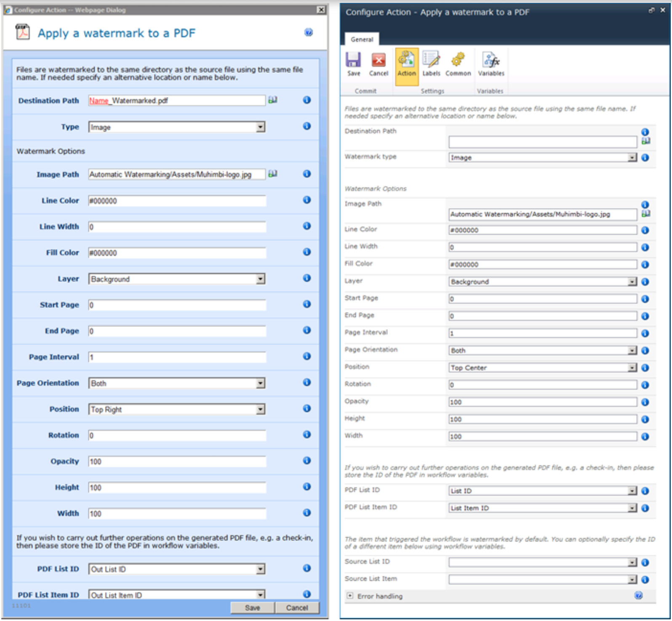Select the General ribbon tab
The height and width of the screenshot is (621, 672).
[361, 40]
